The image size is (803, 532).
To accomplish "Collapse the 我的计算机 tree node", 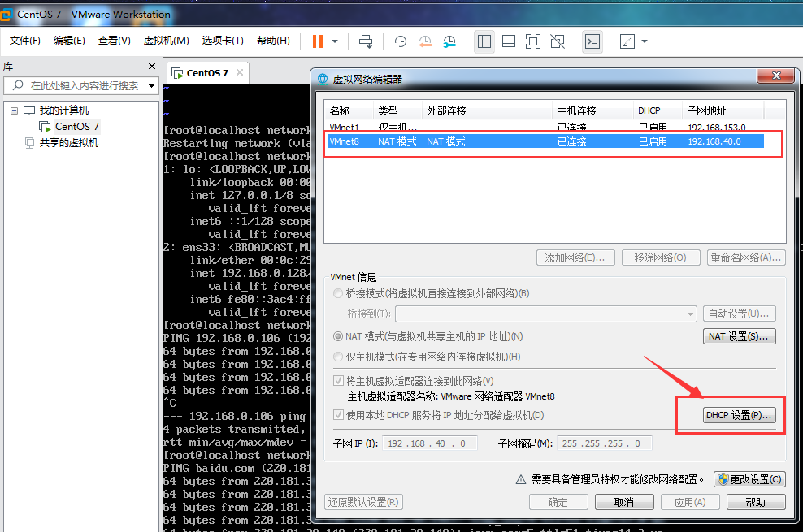I will click(x=15, y=110).
